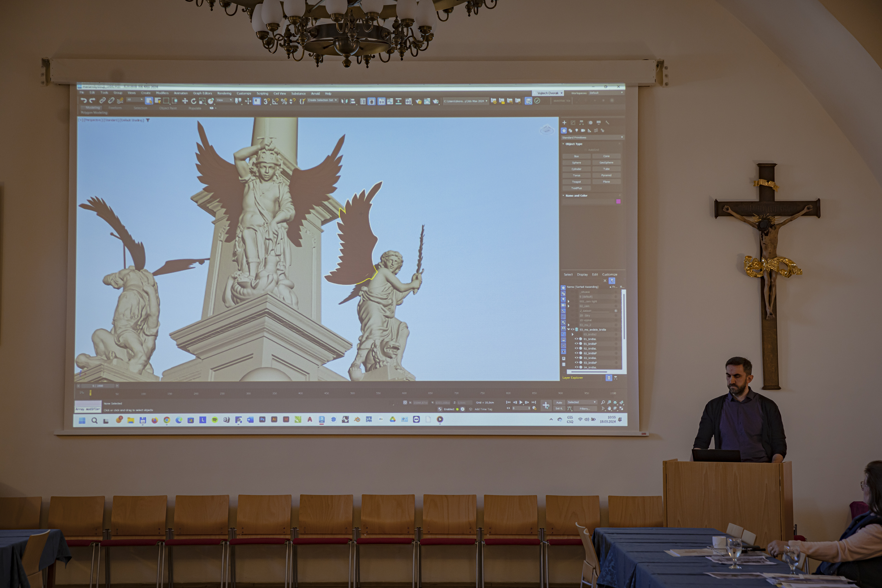
Task: Open the Rendering menu
Action: pos(224,93)
